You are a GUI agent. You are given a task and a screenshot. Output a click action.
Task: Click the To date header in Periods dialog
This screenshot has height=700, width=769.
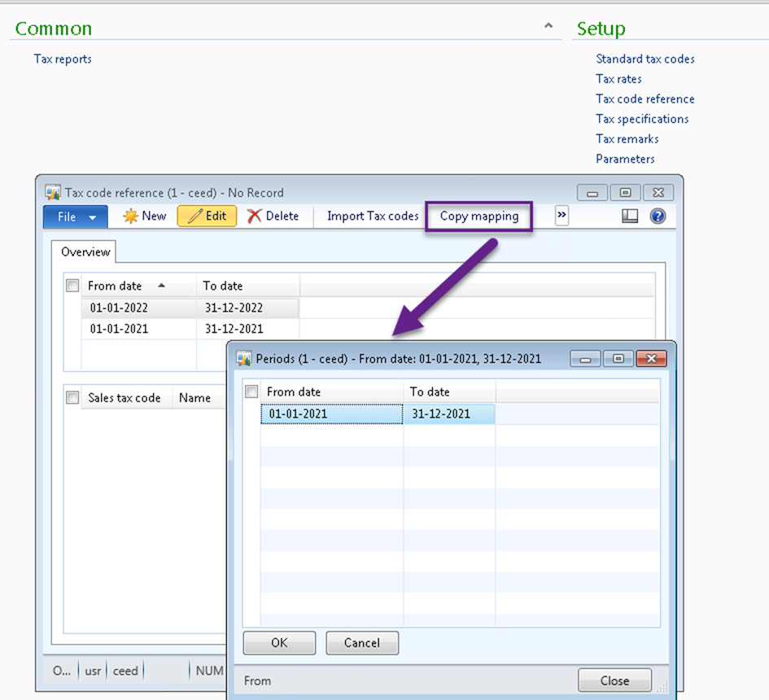coord(449,392)
